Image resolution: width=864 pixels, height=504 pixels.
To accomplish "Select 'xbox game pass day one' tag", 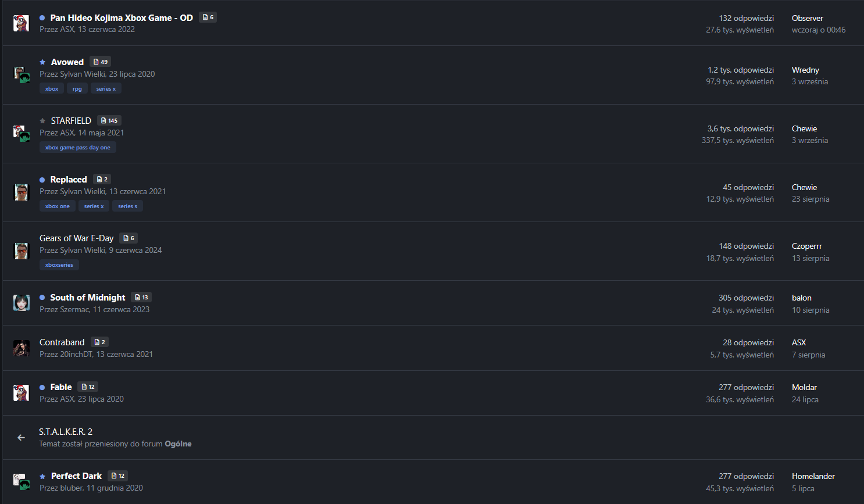I will click(78, 148).
